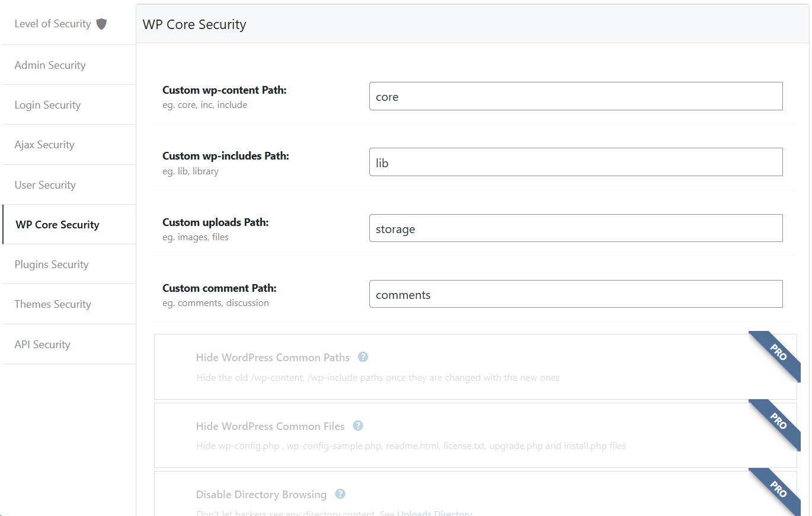The image size is (812, 516).
Task: Click the Custom uploads Path field
Action: (x=576, y=228)
